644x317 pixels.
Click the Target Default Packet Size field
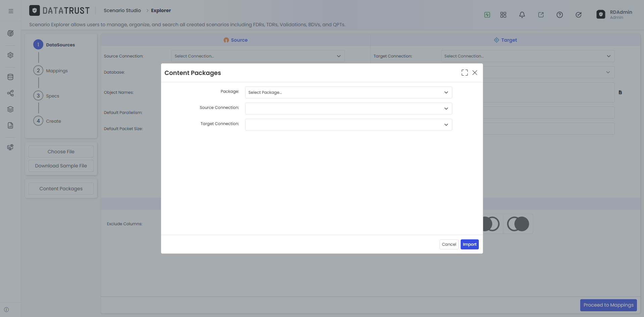pos(549,129)
